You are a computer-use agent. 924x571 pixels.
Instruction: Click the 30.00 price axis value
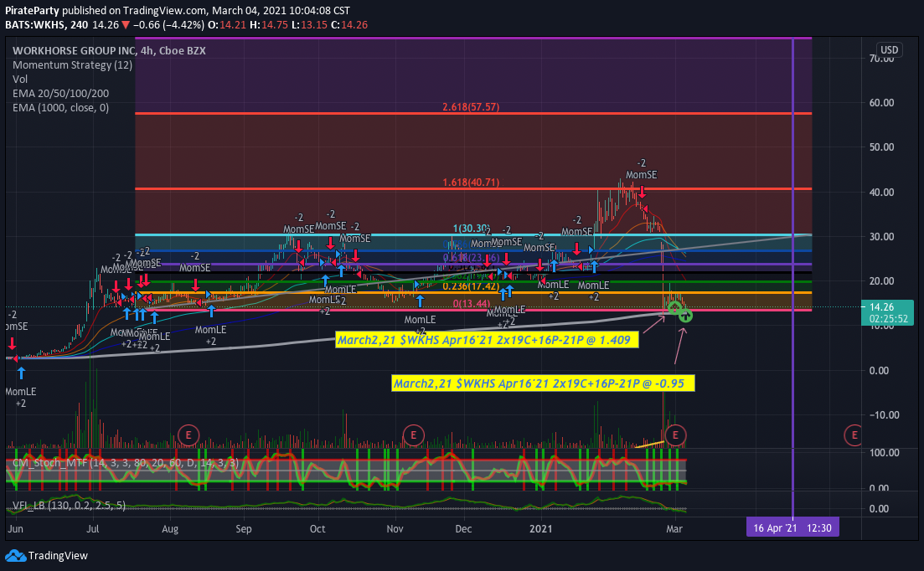pyautogui.click(x=881, y=237)
